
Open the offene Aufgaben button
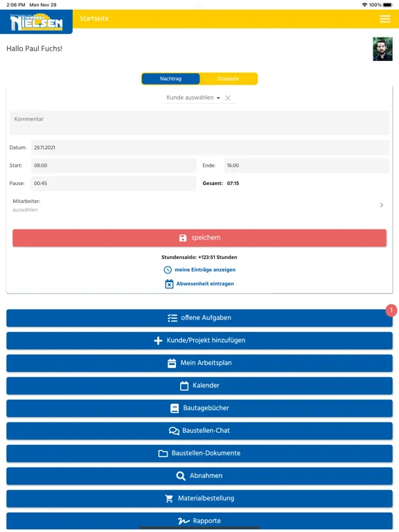pyautogui.click(x=199, y=318)
